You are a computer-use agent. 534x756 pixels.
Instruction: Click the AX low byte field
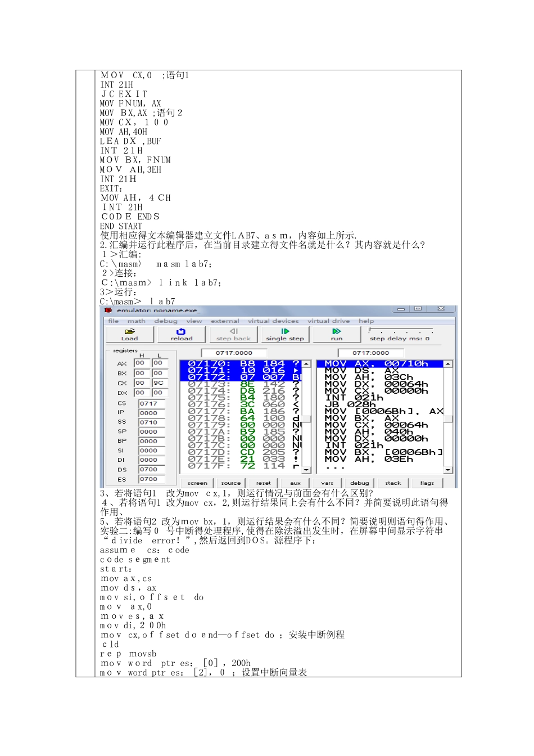pos(159,363)
